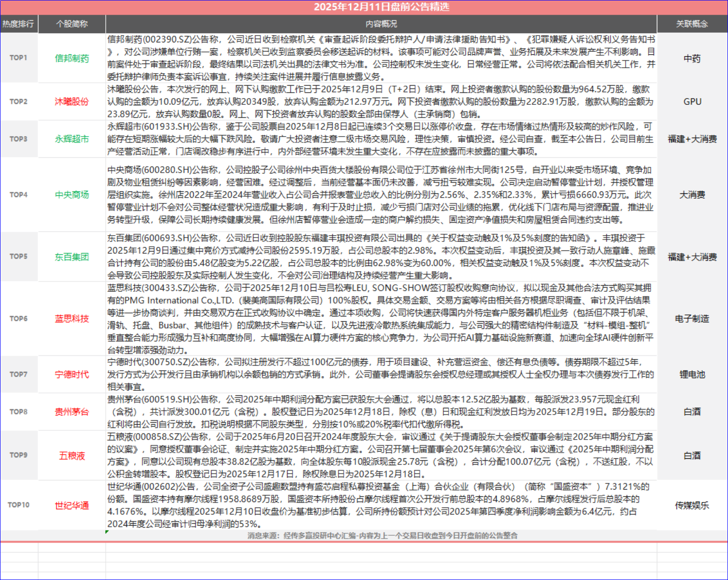Select the 传媒娱乐 concept cell
Image resolution: width=728 pixels, height=580 pixels.
pyautogui.click(x=692, y=505)
